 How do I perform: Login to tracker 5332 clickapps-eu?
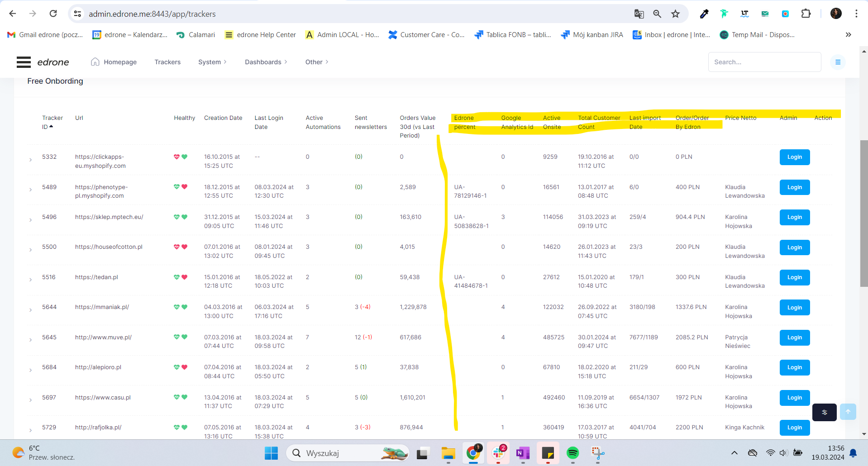click(x=794, y=157)
